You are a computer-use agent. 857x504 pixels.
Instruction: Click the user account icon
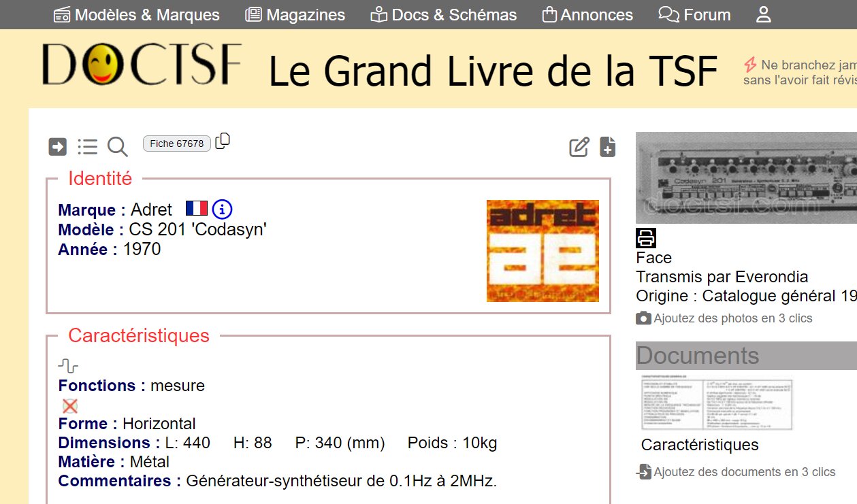point(764,14)
